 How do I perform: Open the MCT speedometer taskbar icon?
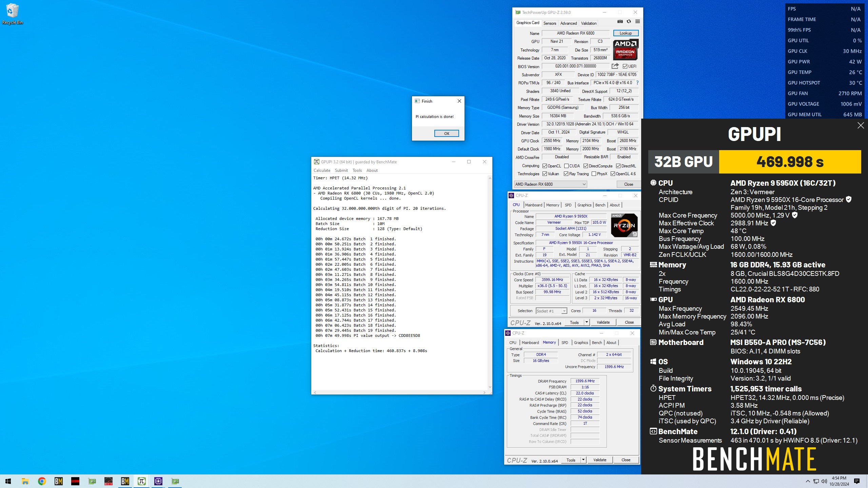[x=108, y=481]
